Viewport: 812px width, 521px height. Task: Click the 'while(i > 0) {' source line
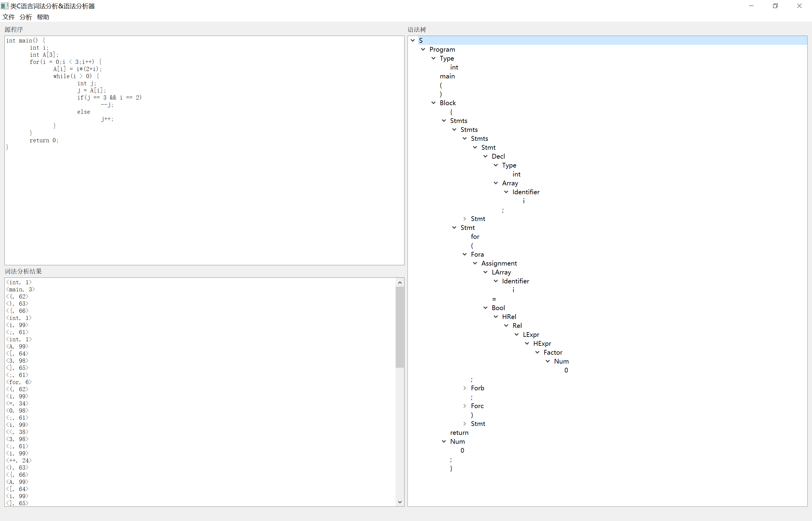(76, 76)
